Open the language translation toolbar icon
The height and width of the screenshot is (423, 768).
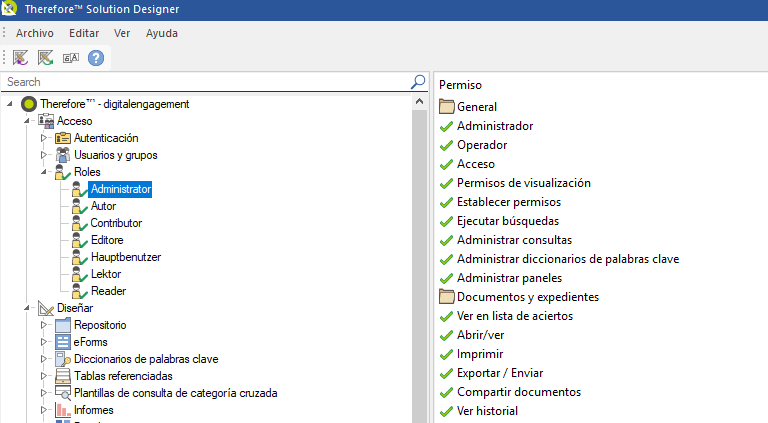click(x=71, y=58)
